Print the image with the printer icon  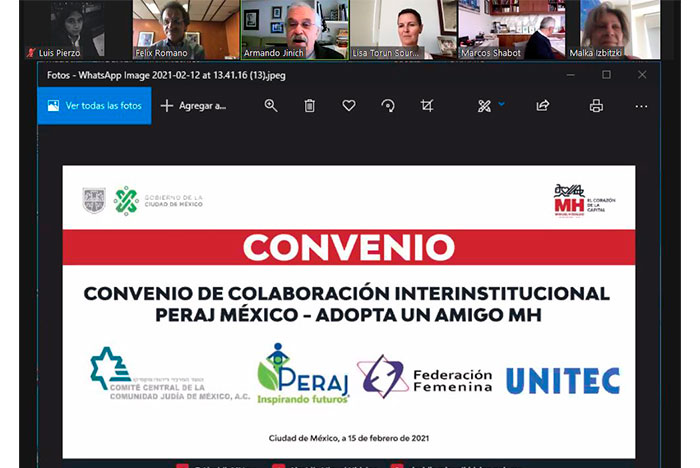coord(596,106)
